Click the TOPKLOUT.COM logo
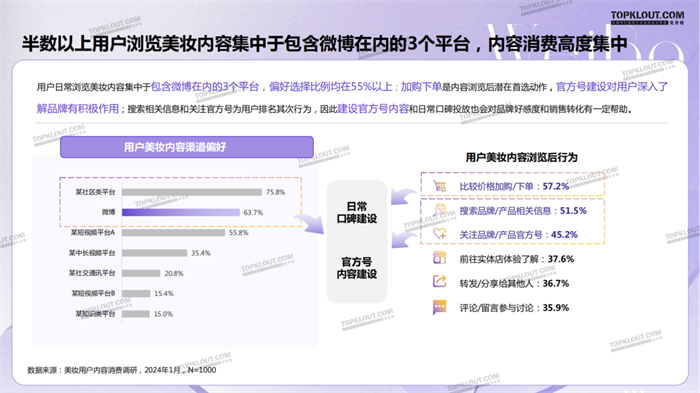Screen dimensions: 700x393 point(647,18)
